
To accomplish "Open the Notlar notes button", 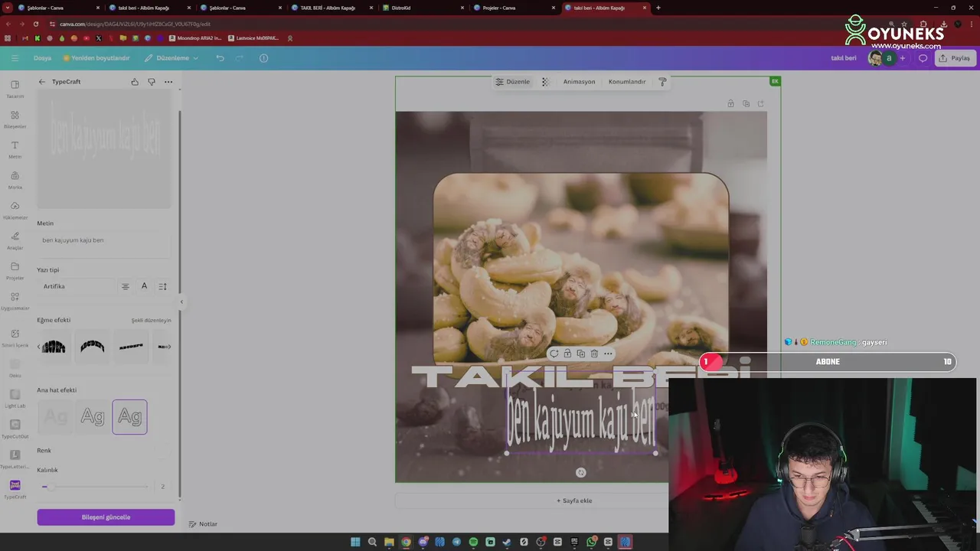I will pos(203,524).
